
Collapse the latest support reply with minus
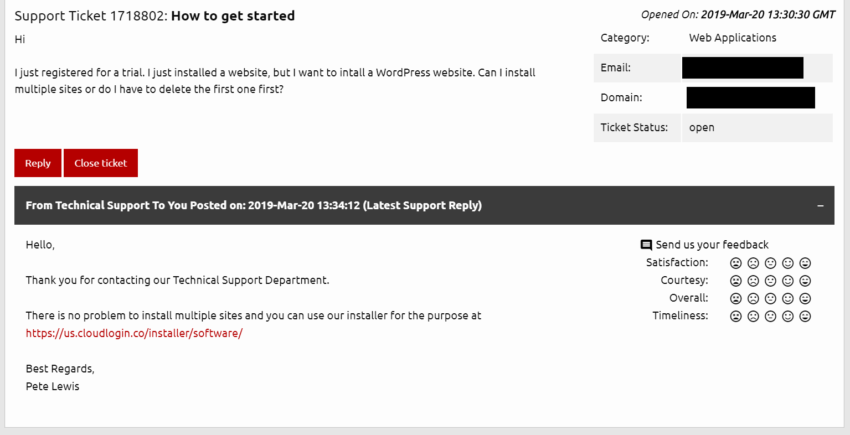click(820, 206)
